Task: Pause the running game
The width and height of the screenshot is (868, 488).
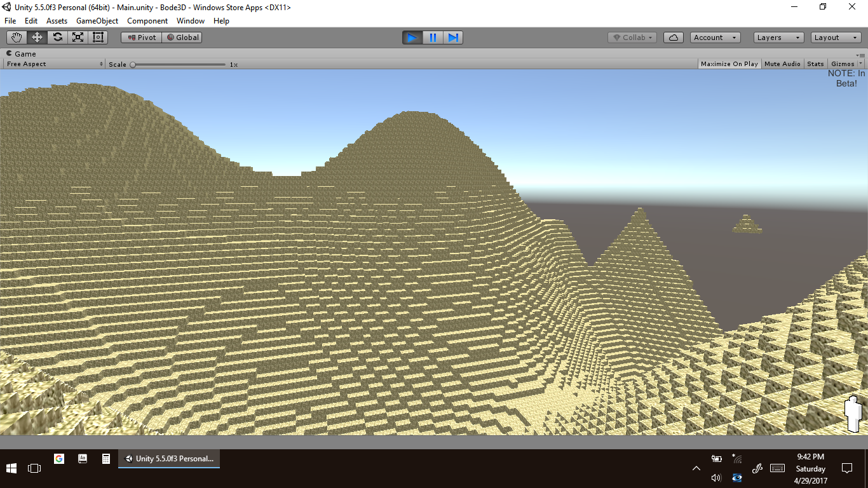Action: pos(433,37)
